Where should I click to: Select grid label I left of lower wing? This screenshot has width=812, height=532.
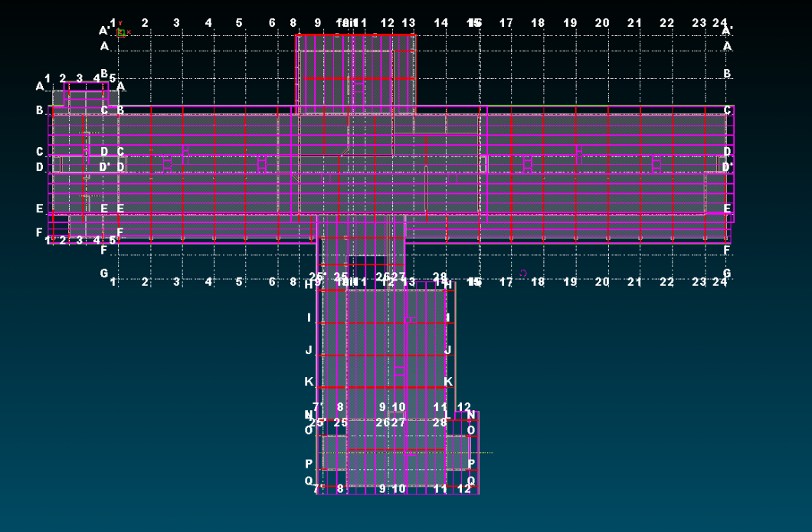tap(309, 317)
